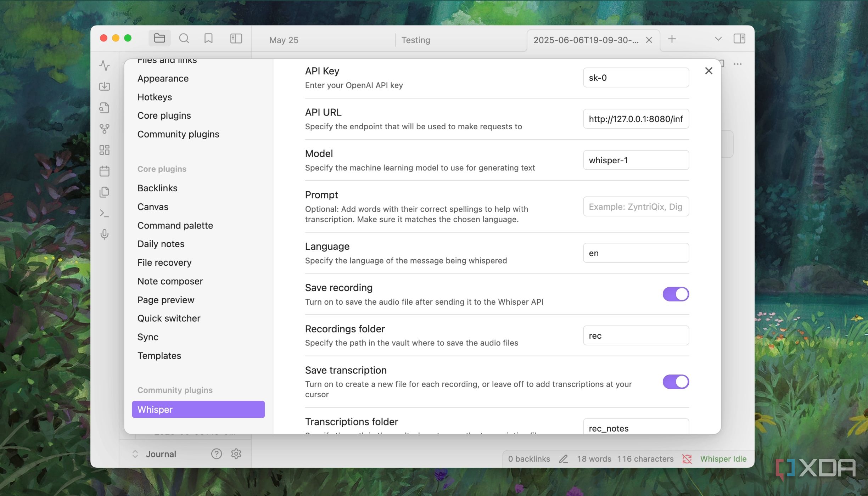This screenshot has height=496, width=868.
Task: Open the Journal vault switcher
Action: point(154,454)
